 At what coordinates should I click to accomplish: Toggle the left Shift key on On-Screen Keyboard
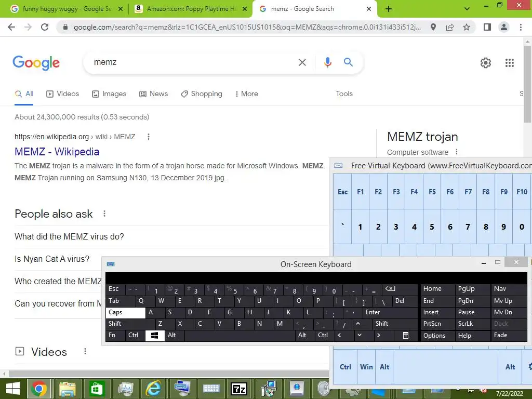(130, 324)
